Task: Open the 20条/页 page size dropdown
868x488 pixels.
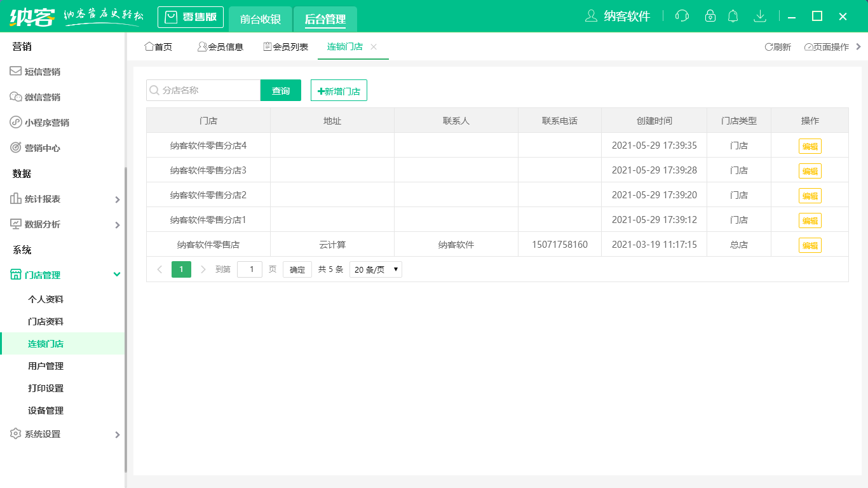Action: pyautogui.click(x=375, y=269)
